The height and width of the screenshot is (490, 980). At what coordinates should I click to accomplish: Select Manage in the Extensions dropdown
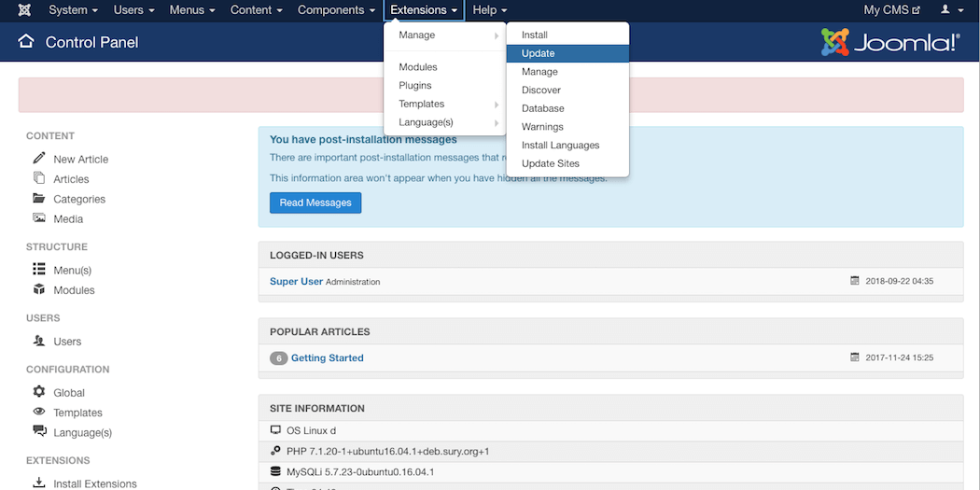[x=444, y=35]
